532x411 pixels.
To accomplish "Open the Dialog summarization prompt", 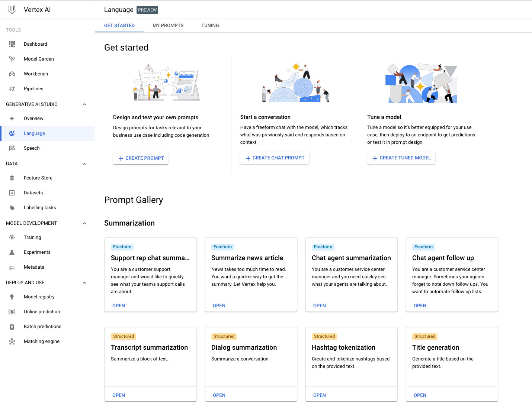I will [219, 395].
